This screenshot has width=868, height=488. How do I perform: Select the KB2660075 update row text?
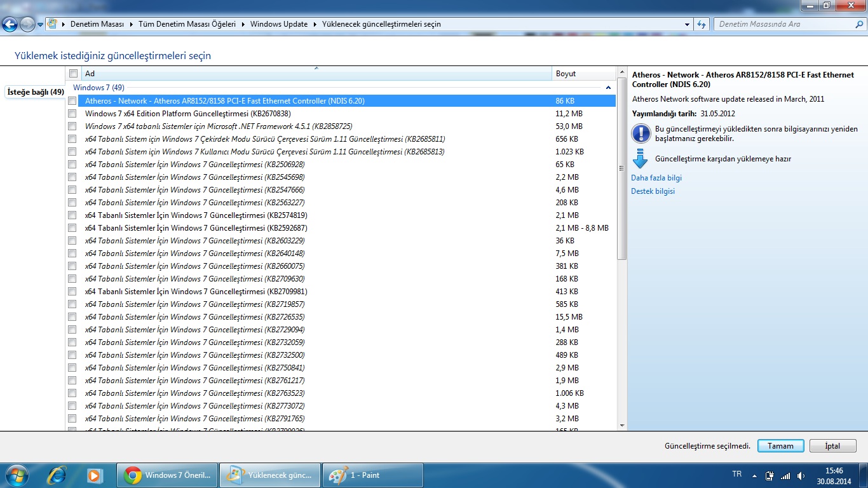pos(194,266)
